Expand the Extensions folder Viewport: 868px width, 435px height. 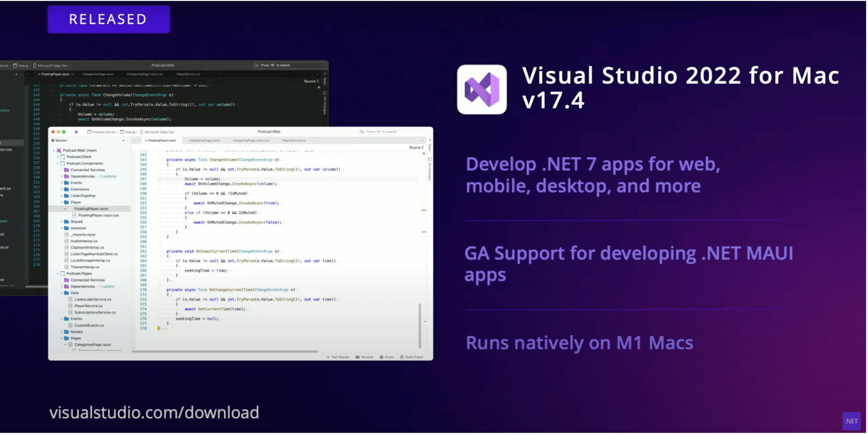(x=62, y=189)
